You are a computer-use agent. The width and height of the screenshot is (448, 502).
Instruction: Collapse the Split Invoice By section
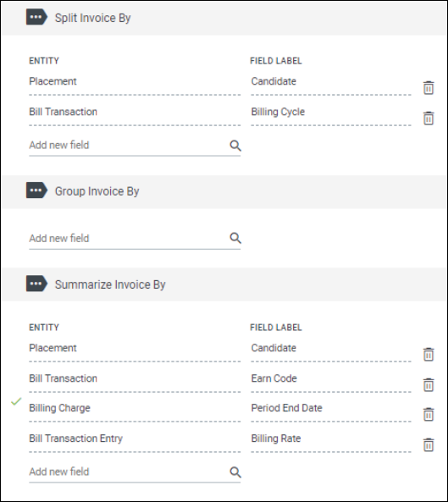[x=36, y=17]
